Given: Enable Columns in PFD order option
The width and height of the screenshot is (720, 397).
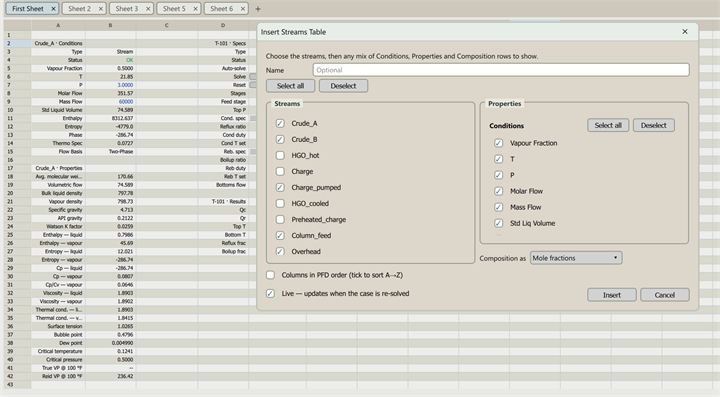Looking at the screenshot, I should 270,275.
